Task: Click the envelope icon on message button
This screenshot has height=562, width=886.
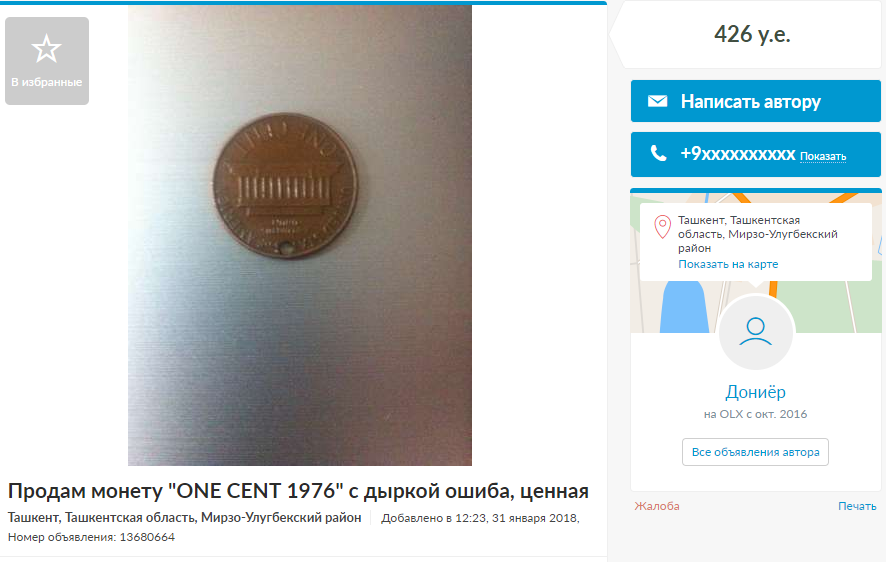Action: 657,101
